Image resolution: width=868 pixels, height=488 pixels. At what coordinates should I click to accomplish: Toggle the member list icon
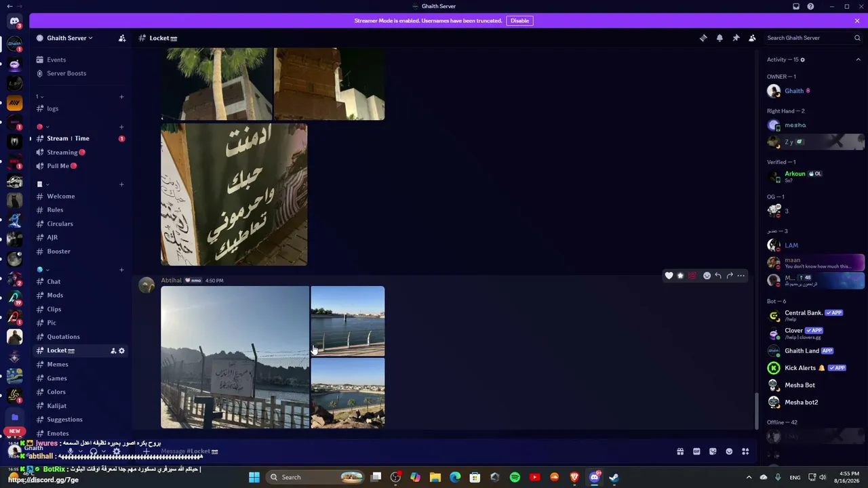point(752,38)
